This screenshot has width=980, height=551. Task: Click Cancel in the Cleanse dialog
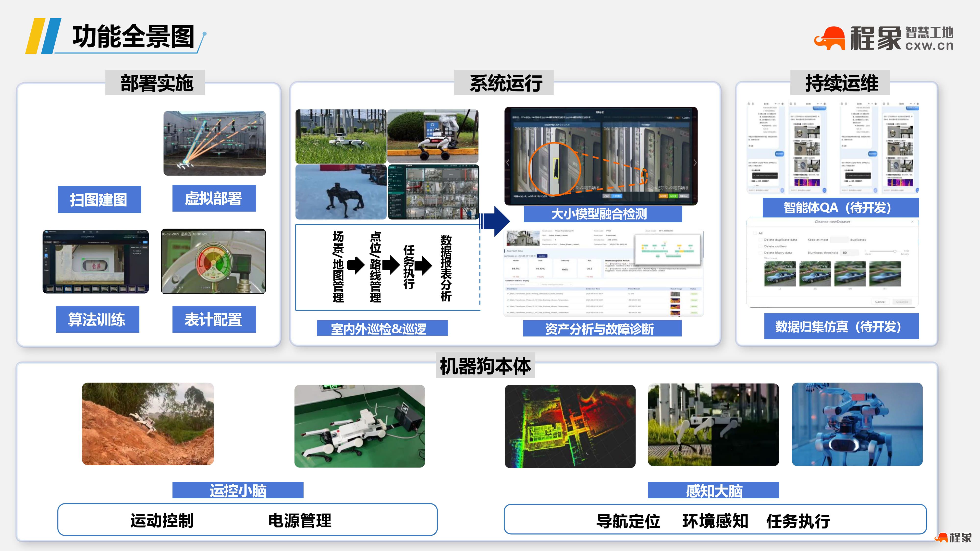point(880,301)
